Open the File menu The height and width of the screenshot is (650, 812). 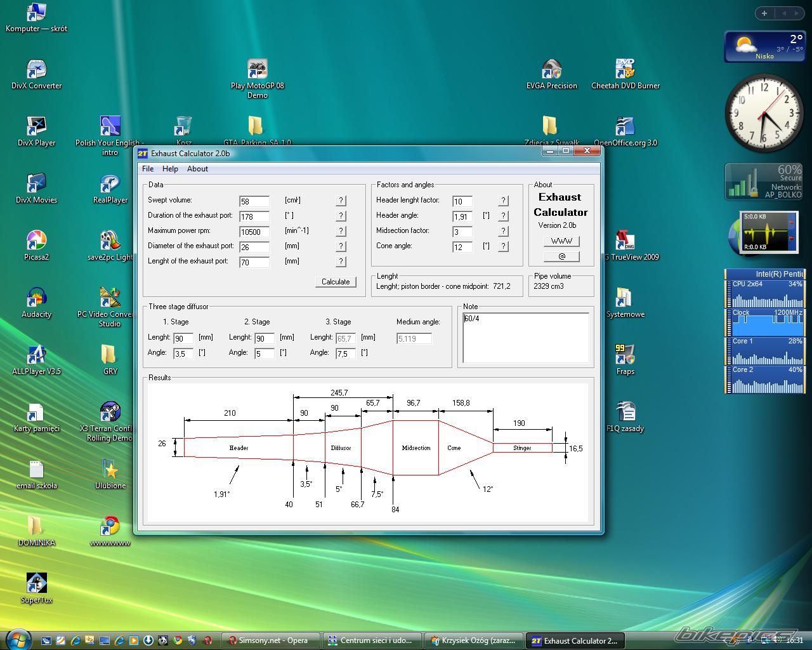(148, 169)
